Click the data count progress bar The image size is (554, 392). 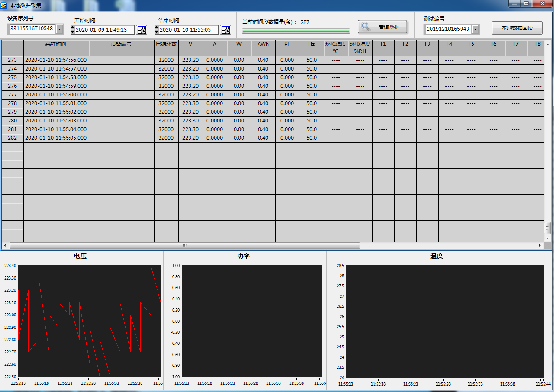pos(296,31)
